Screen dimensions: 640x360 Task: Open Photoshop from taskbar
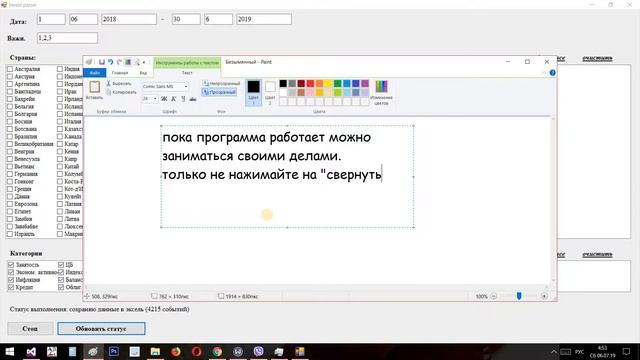point(113,351)
